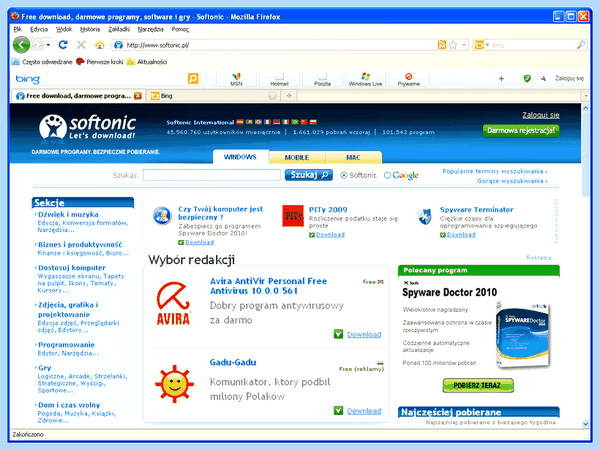
Task: Select the Softonic search radio button
Action: 344,175
